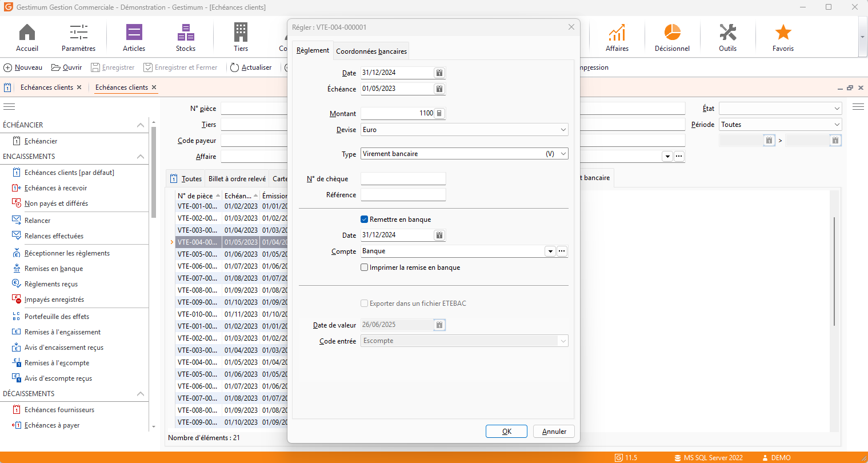Open calculator next to Montant field
The height and width of the screenshot is (463, 868).
coord(439,113)
